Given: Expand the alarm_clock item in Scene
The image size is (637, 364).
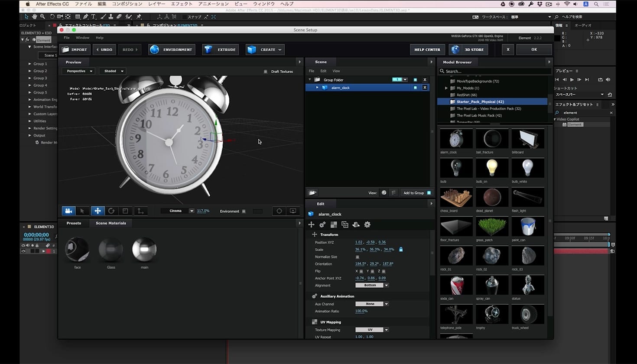Looking at the screenshot, I should pos(317,88).
